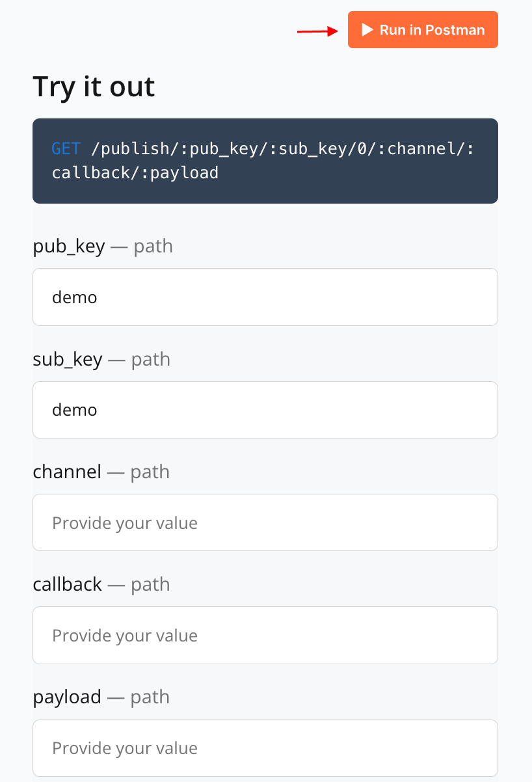Click into the payload value field
This screenshot has width=532, height=782.
point(265,748)
